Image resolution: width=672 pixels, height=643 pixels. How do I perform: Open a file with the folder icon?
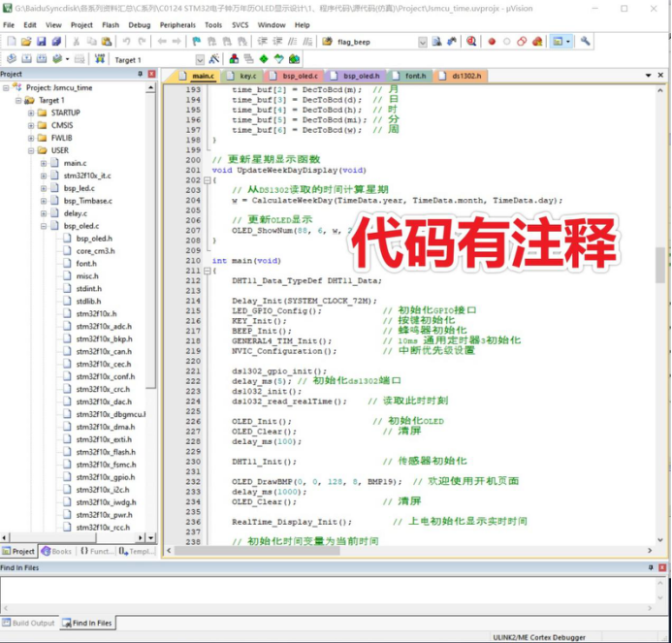pyautogui.click(x=26, y=41)
